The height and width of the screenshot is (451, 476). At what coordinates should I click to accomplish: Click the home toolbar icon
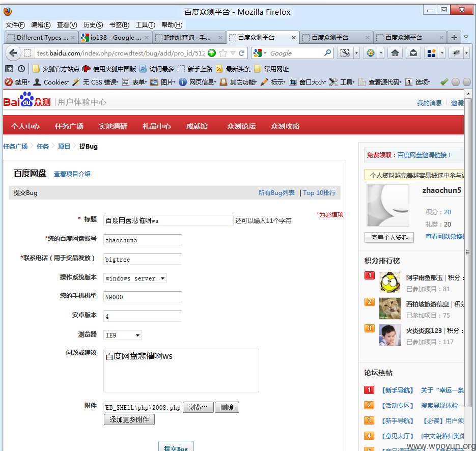(395, 53)
